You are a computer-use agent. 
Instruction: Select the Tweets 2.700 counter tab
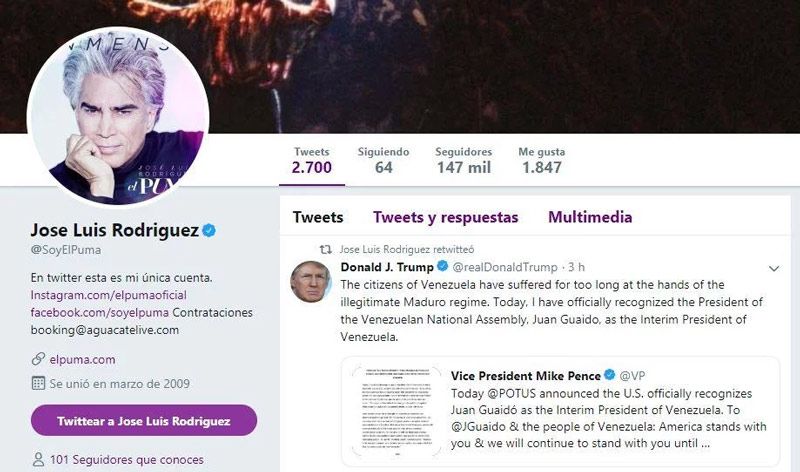pyautogui.click(x=312, y=160)
